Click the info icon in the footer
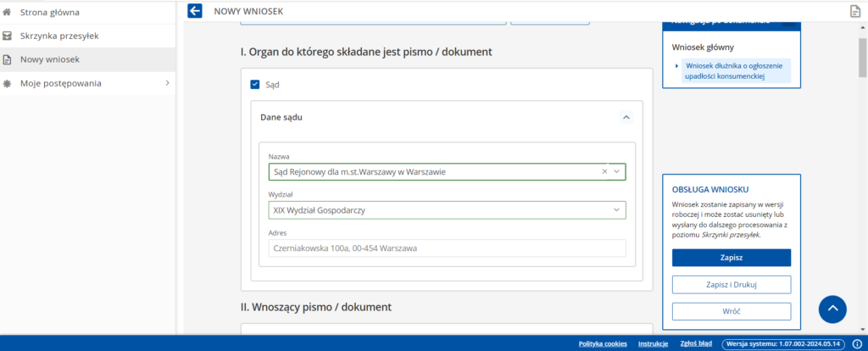The width and height of the screenshot is (868, 351). pos(856,343)
